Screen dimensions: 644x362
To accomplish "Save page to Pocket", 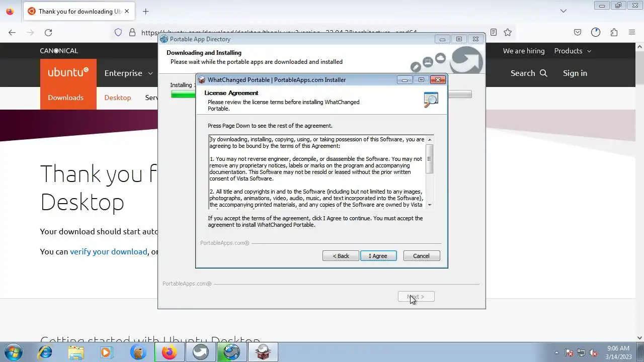I will coord(578,32).
